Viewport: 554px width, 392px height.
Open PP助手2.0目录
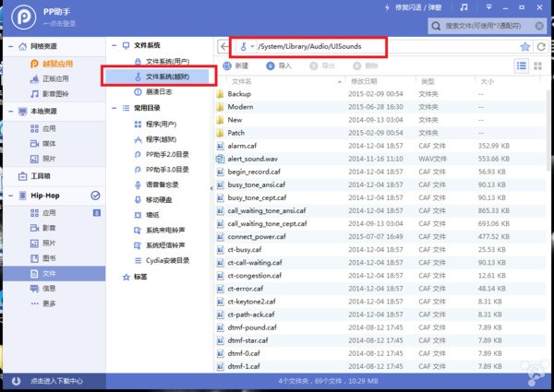162,154
